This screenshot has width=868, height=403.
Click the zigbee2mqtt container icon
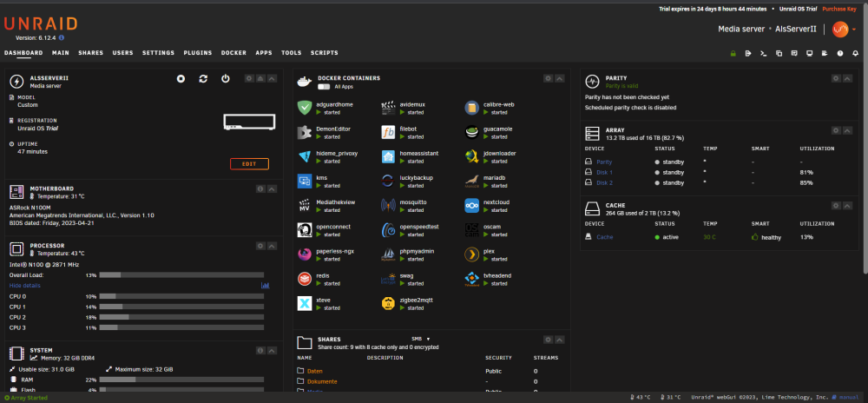coord(388,303)
